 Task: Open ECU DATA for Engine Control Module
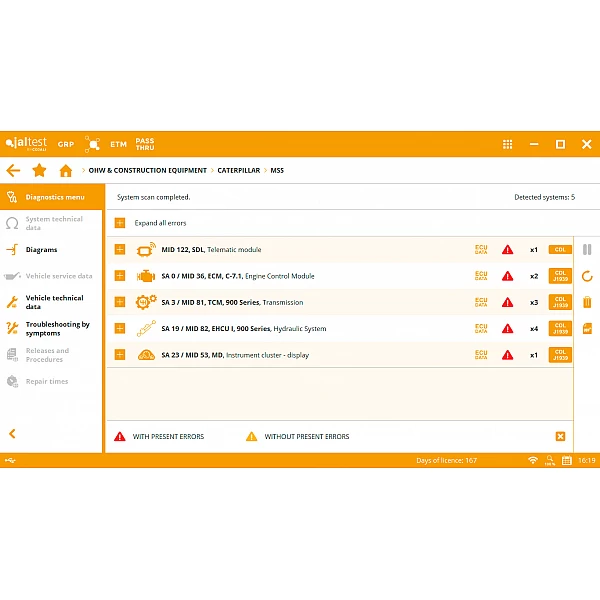click(481, 276)
